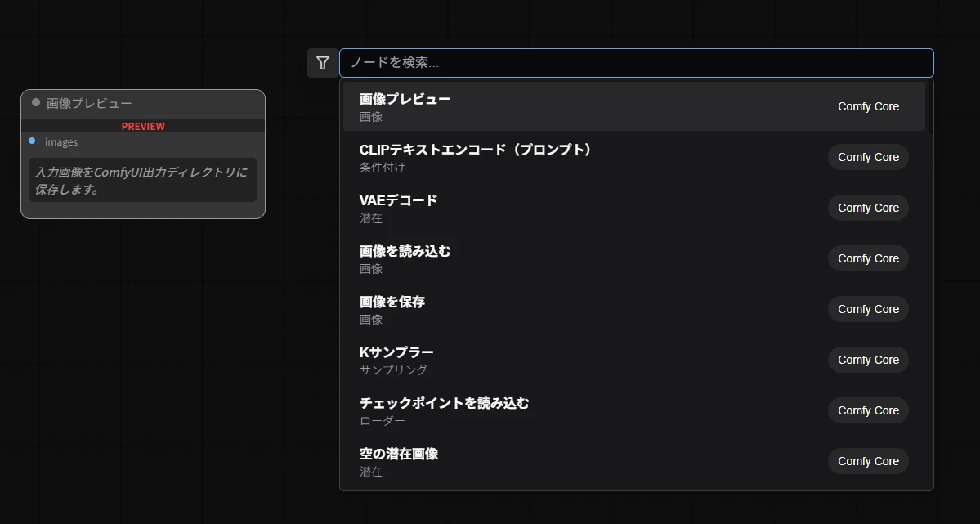Click Comfy Core badge on the 空の潜在画像 row
Screen dimensions: 980x524
tap(868, 461)
